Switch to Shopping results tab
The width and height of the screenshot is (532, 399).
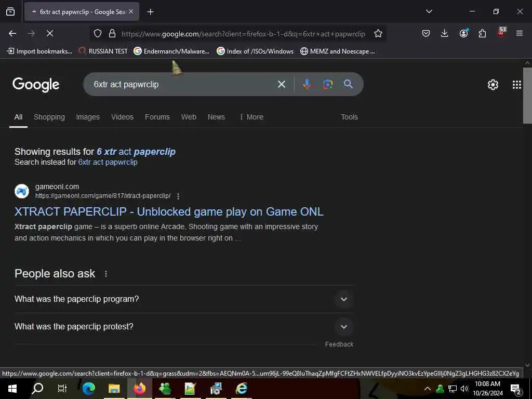(49, 117)
